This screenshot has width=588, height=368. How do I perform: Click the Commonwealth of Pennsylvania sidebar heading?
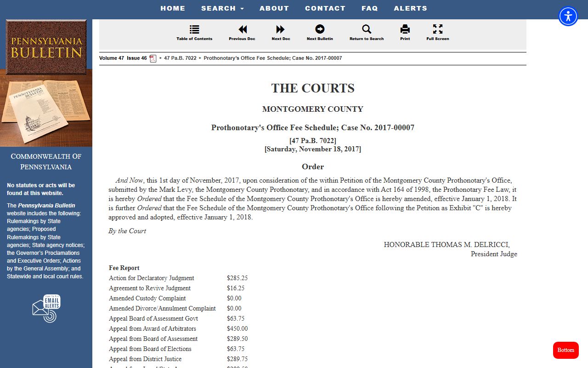(x=46, y=161)
